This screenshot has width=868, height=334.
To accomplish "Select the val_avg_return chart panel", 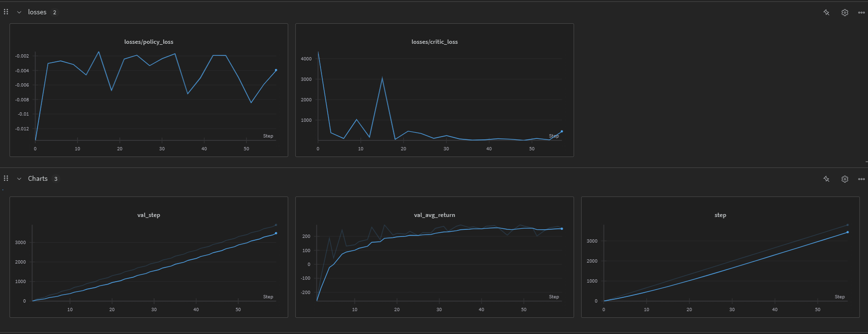I will 435,257.
